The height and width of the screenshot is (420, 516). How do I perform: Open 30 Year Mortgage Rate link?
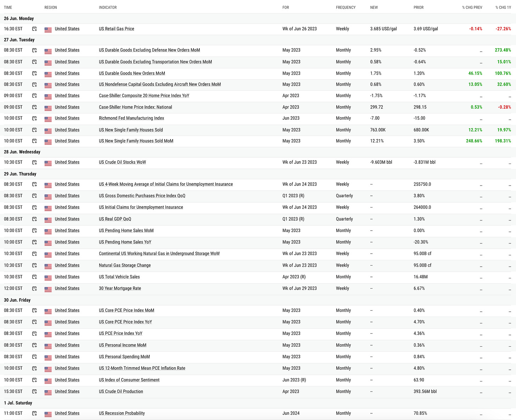click(120, 288)
